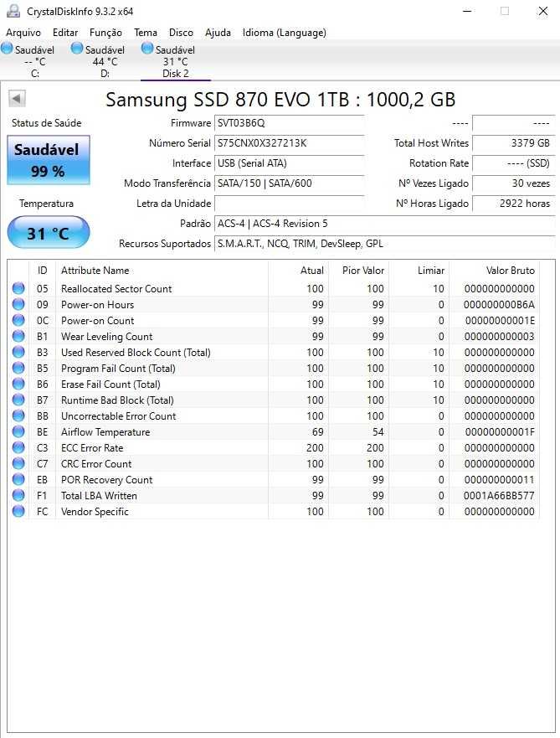Select the CRC Error Count attribute name
The image size is (560, 738).
96,463
